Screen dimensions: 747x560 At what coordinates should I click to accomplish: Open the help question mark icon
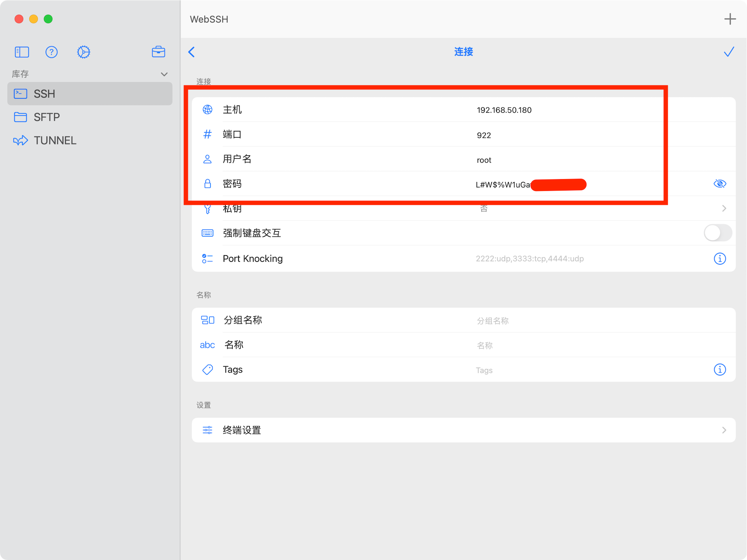click(52, 52)
